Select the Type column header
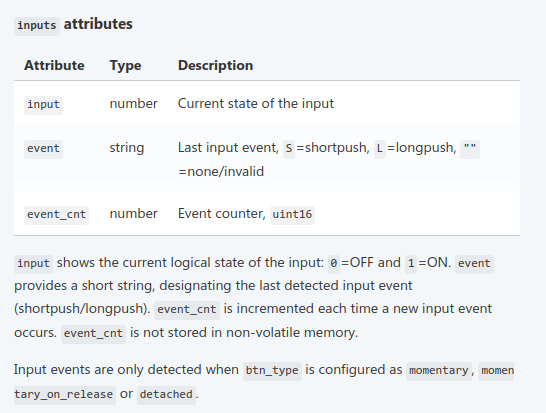 click(125, 65)
